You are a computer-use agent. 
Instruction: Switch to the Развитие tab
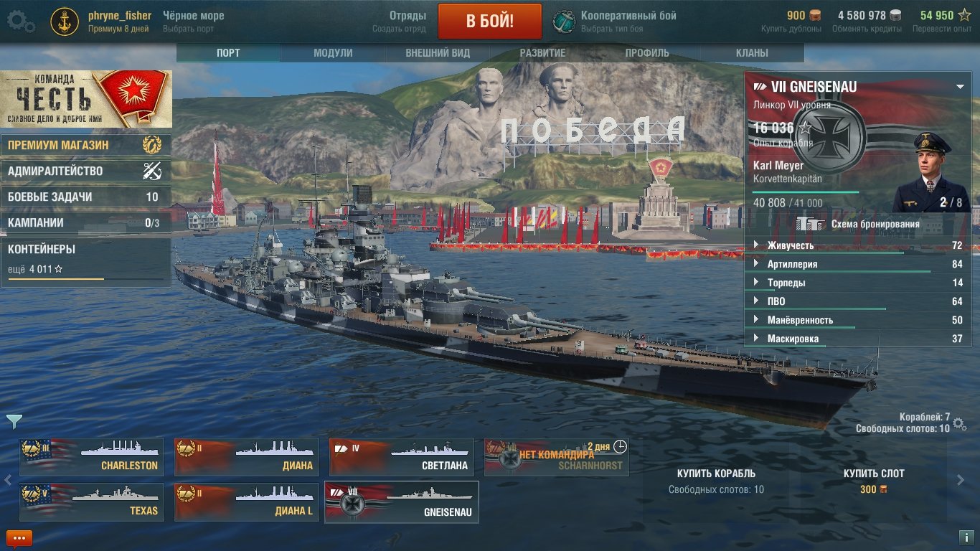(x=542, y=53)
